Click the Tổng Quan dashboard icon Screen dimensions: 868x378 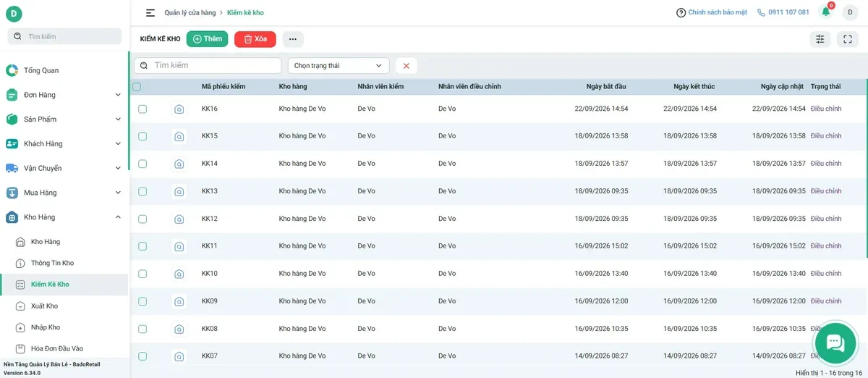click(x=12, y=70)
